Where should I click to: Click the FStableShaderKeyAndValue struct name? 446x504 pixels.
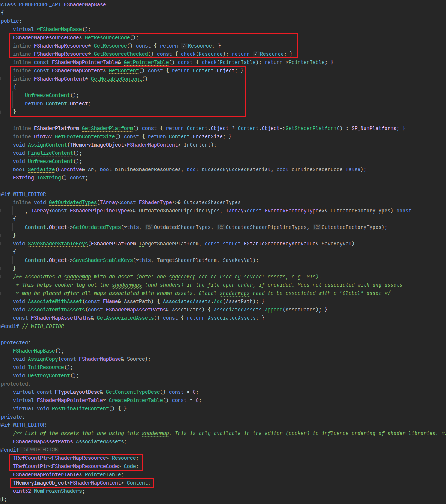pos(280,244)
